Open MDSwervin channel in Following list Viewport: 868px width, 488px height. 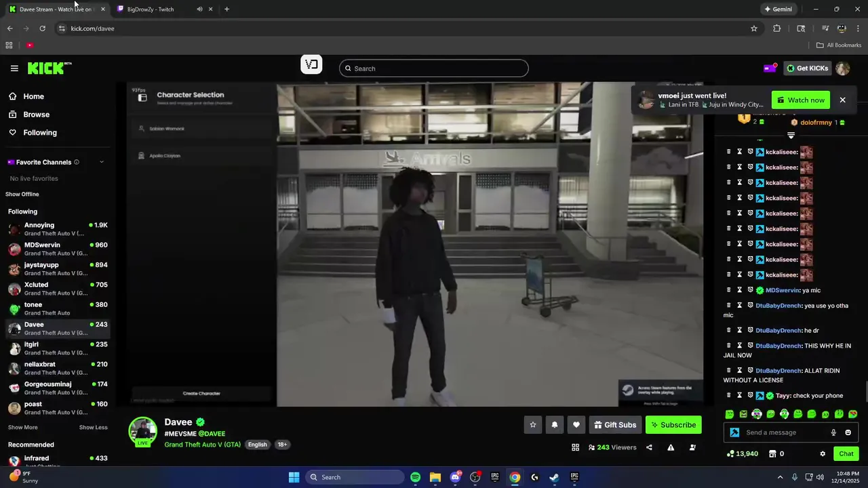point(58,249)
